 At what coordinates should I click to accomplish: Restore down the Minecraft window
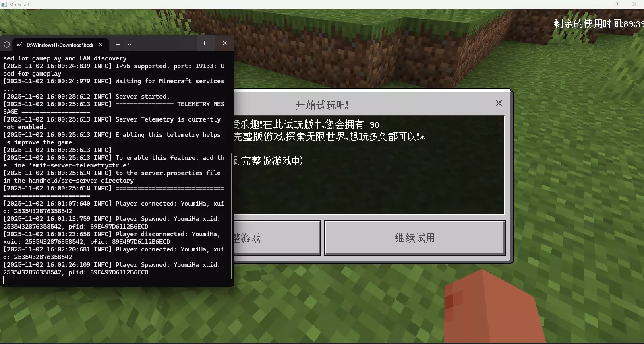616,4
